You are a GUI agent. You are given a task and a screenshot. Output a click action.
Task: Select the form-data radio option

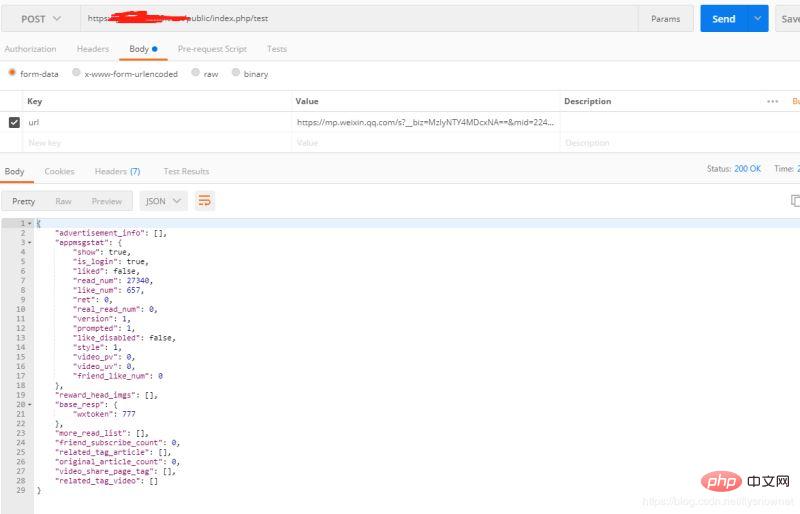point(12,73)
